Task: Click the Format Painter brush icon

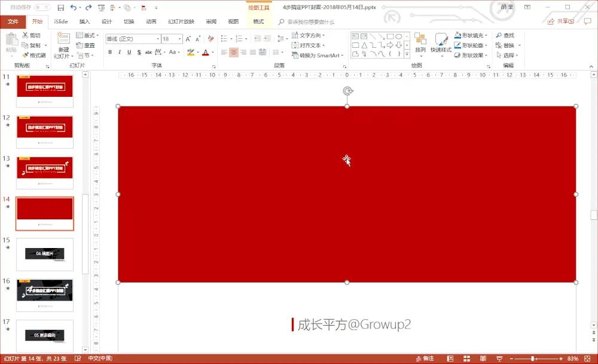Action: click(26, 55)
